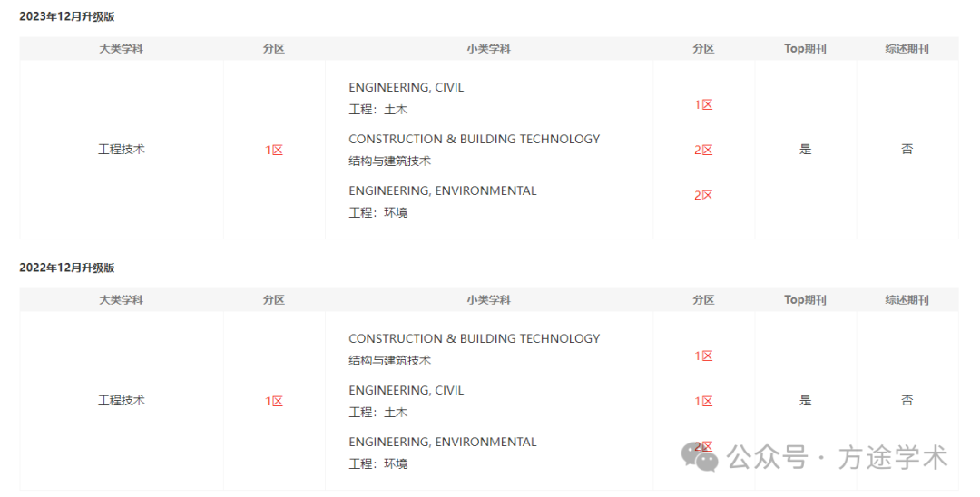Select 大类学科 header in the 2023 table

click(122, 49)
